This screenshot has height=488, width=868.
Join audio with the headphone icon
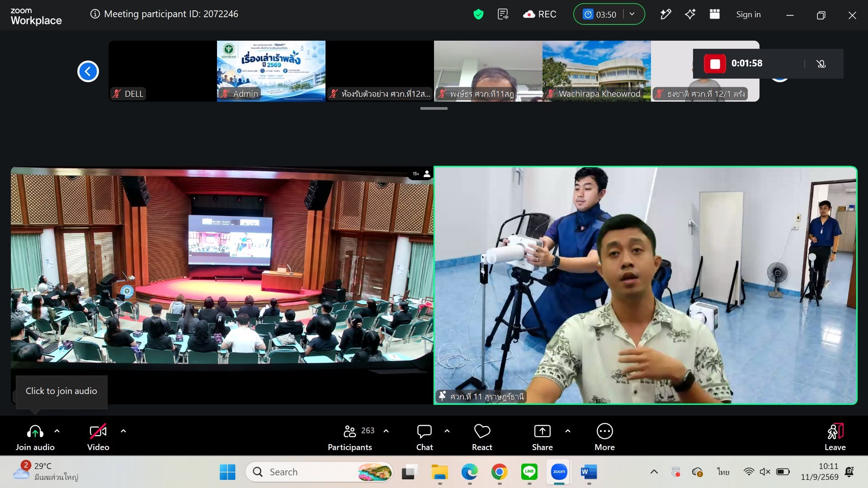(x=35, y=437)
